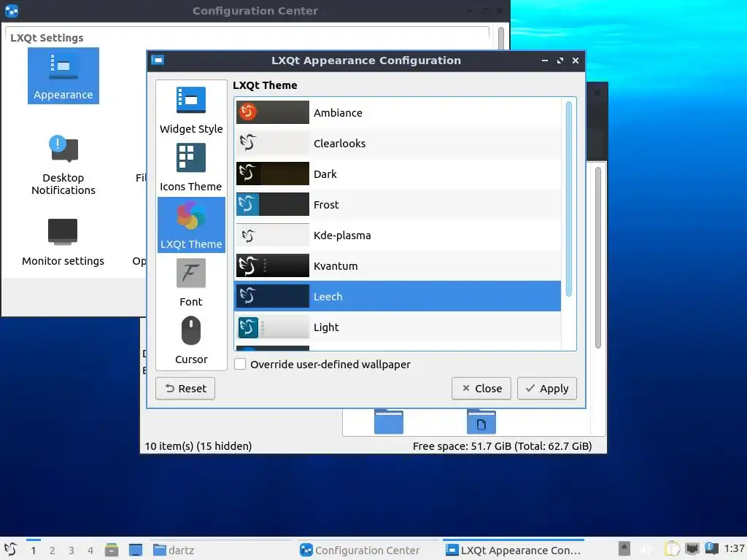This screenshot has width=747, height=560.
Task: Open the LXQt main menu
Action: 11,550
